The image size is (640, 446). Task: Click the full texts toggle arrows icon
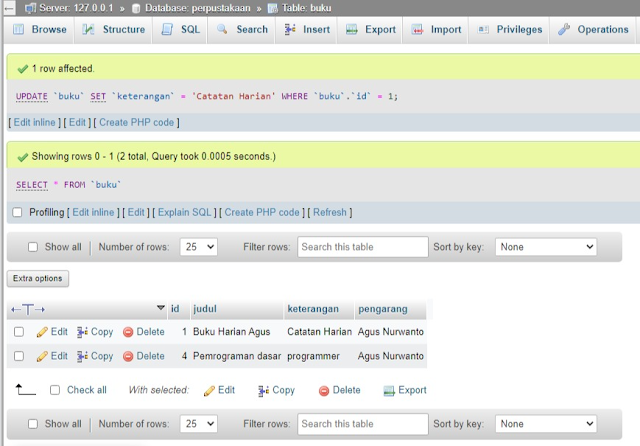tap(28, 309)
